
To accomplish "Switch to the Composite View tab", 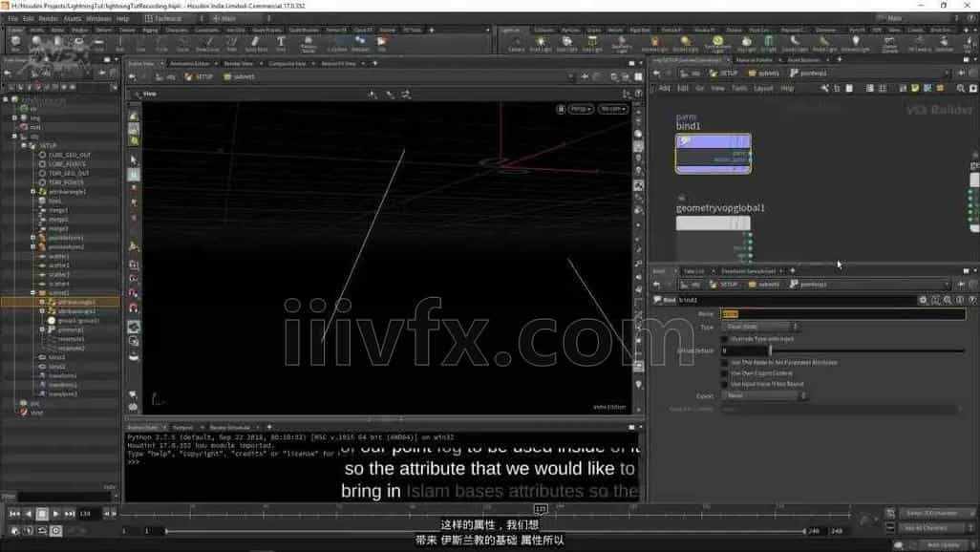I will tap(288, 63).
